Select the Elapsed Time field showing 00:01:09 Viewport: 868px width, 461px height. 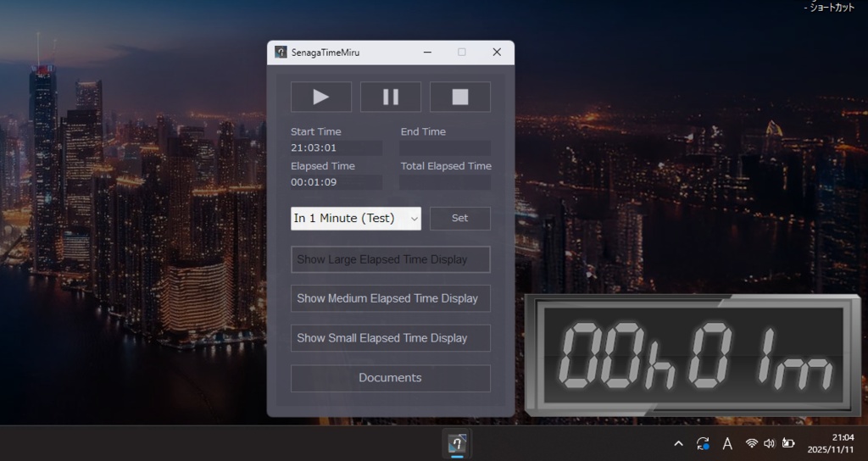pos(336,182)
